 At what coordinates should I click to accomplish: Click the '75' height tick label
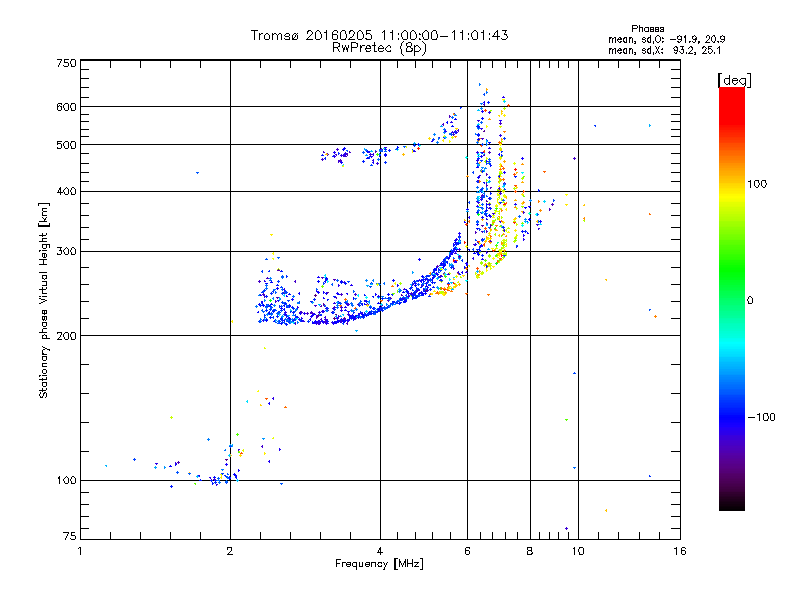70,536
